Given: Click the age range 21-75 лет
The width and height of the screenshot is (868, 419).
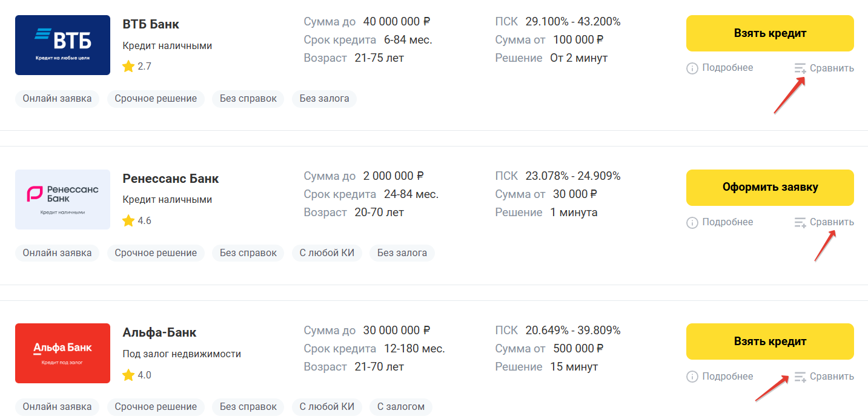Looking at the screenshot, I should 379,58.
